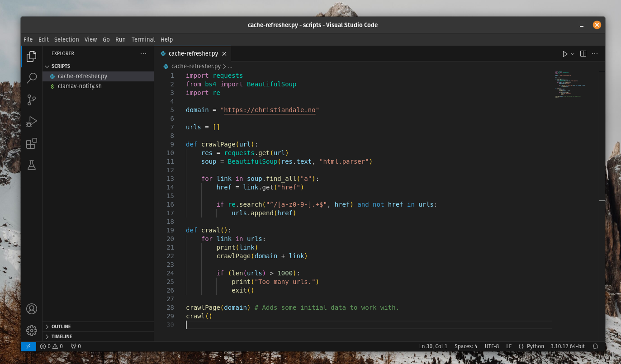Screen dimensions: 621x364
Task: Open the notifications bell
Action: coord(595,346)
